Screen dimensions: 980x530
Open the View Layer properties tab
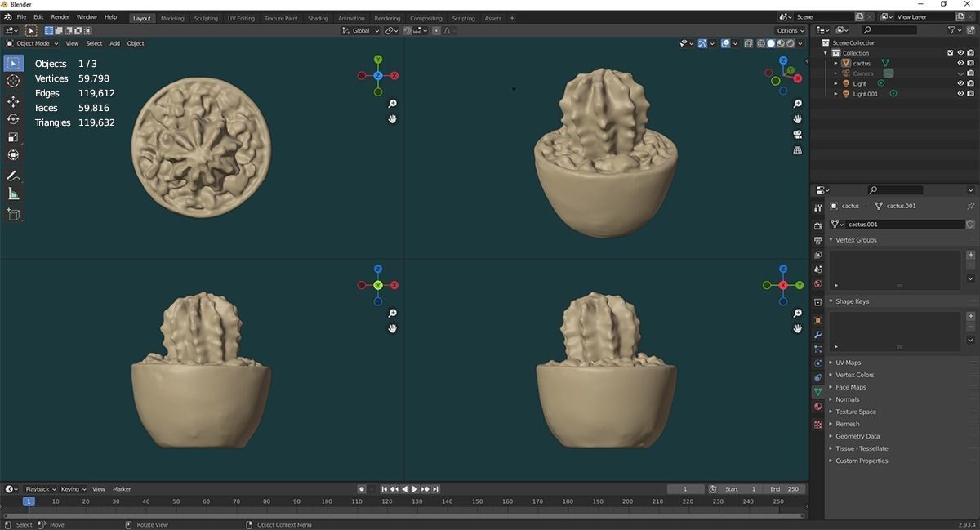click(817, 255)
